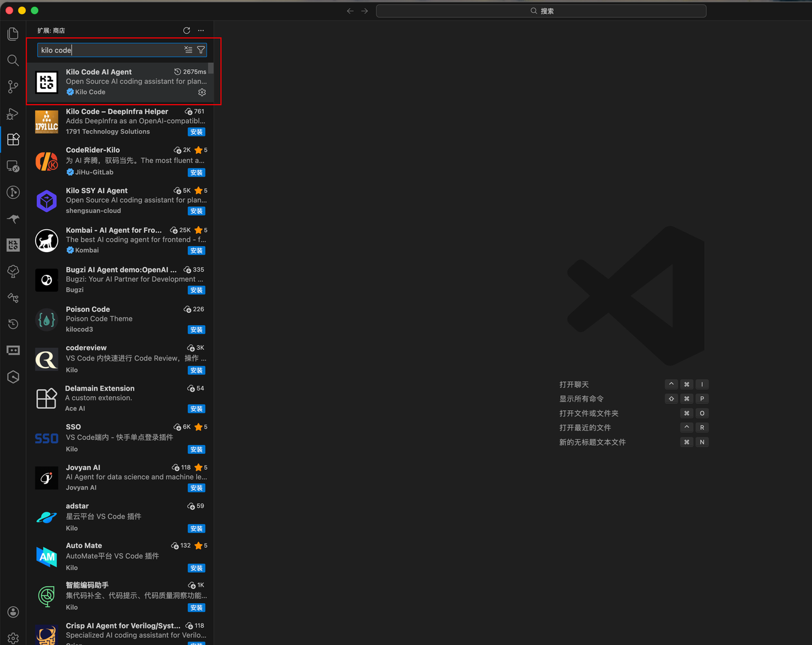This screenshot has height=645, width=812.
Task: Open the Manage gear in activity bar
Action: click(13, 638)
